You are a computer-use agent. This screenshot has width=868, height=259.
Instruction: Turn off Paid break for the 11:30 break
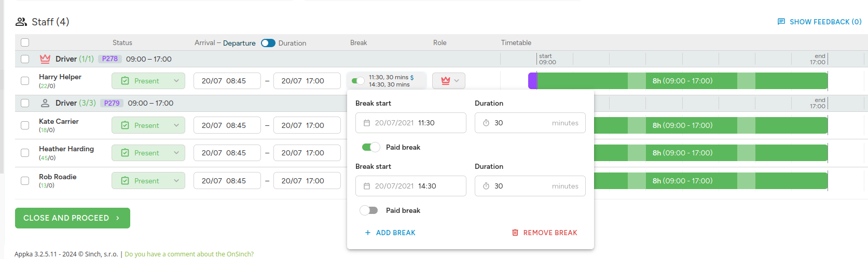371,147
